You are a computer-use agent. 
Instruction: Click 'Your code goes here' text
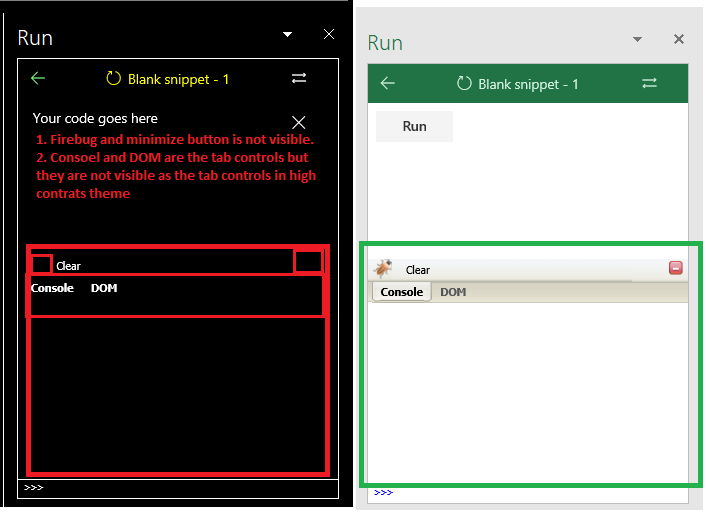point(95,118)
